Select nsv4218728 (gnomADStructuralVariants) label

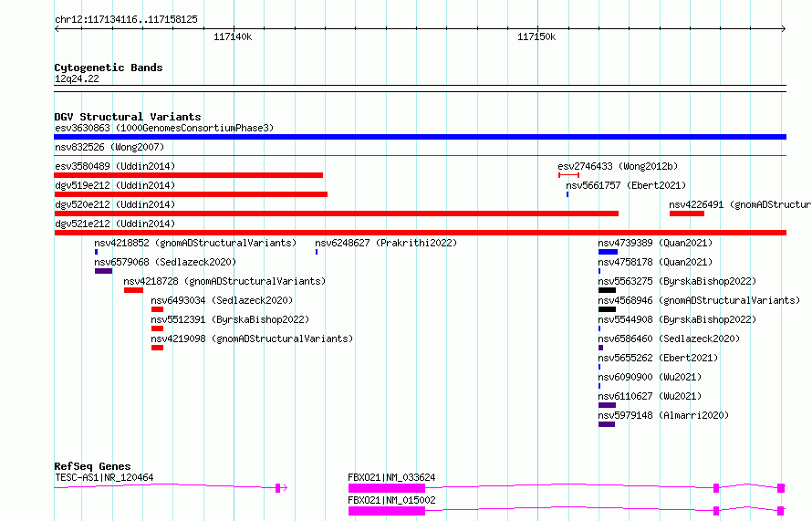(x=224, y=281)
